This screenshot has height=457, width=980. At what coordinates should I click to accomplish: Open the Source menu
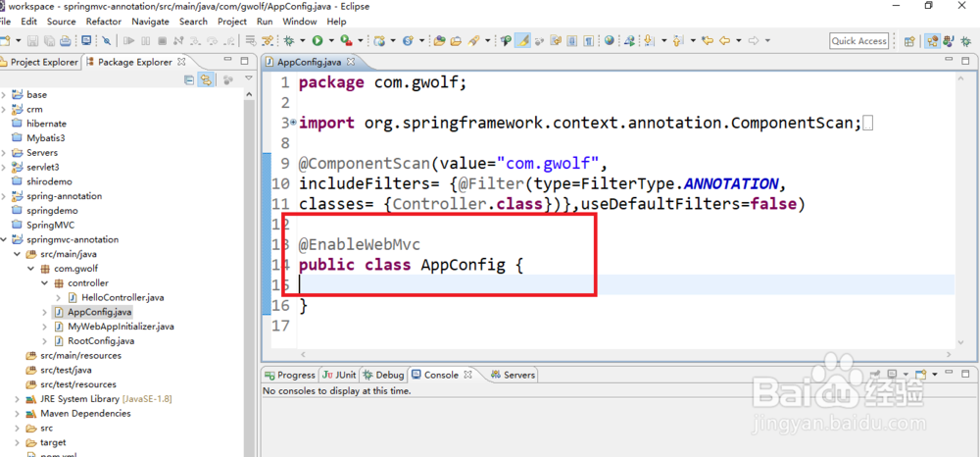pos(61,22)
